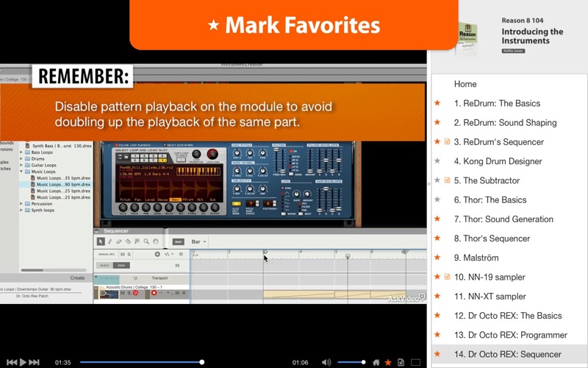Select the Eraser tool in Sequencer toolbar
588x368 pixels.
(x=119, y=241)
